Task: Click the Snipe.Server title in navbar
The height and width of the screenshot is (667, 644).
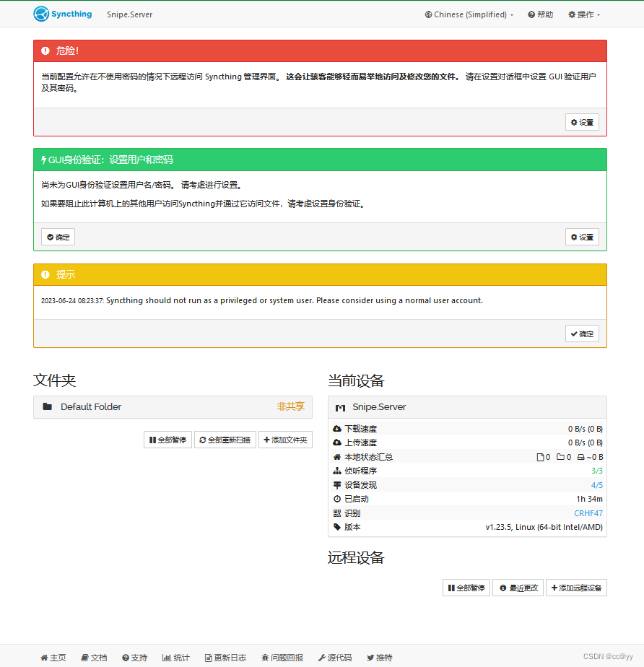Action: [x=129, y=14]
